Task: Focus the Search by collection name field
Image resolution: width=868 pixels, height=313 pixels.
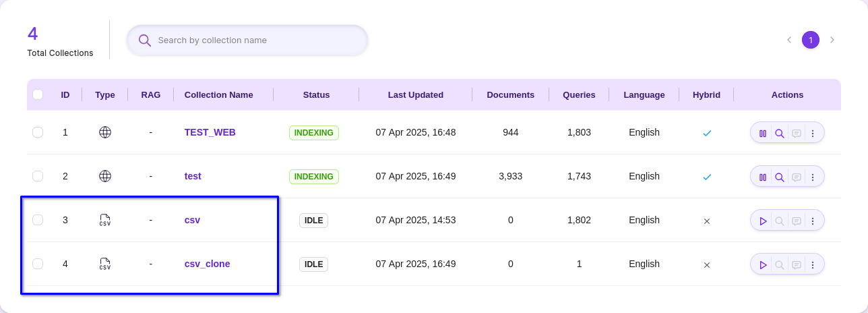Action: tap(247, 40)
